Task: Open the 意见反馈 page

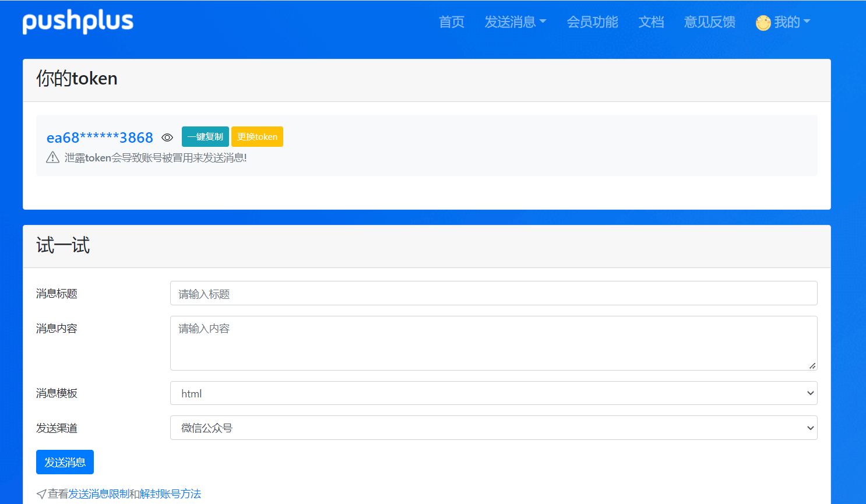Action: tap(710, 22)
